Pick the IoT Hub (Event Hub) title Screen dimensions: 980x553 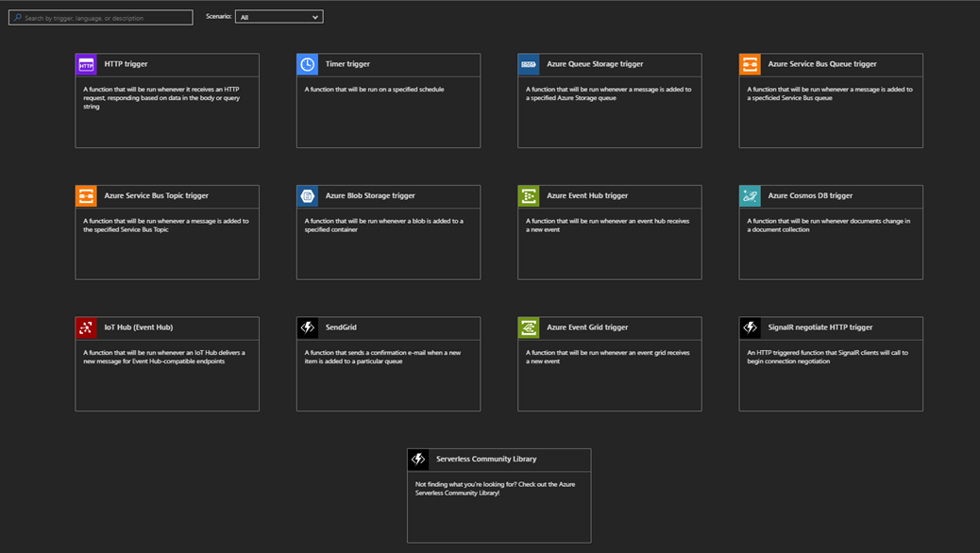[138, 327]
